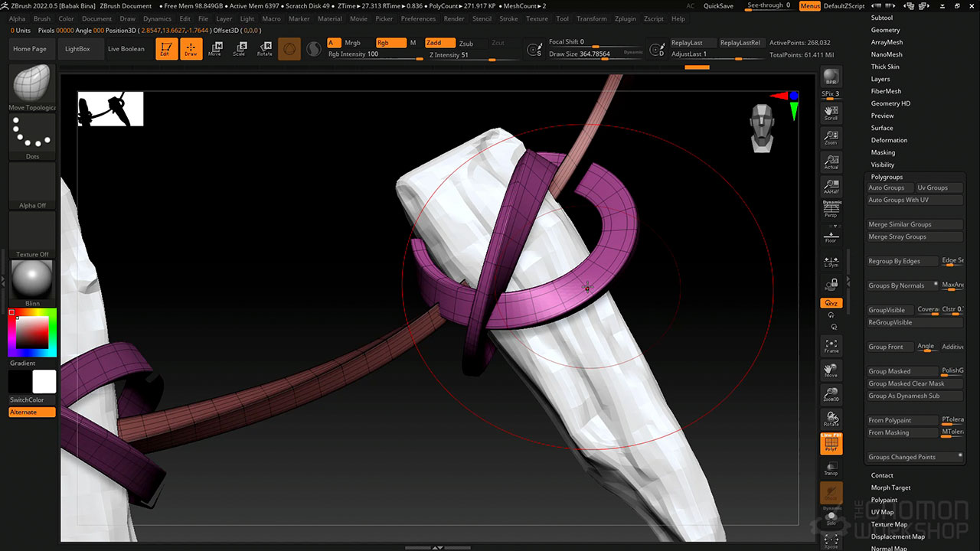Select the Rotate gizmo button in top toolbar
The height and width of the screenshot is (551, 980).
tap(264, 49)
